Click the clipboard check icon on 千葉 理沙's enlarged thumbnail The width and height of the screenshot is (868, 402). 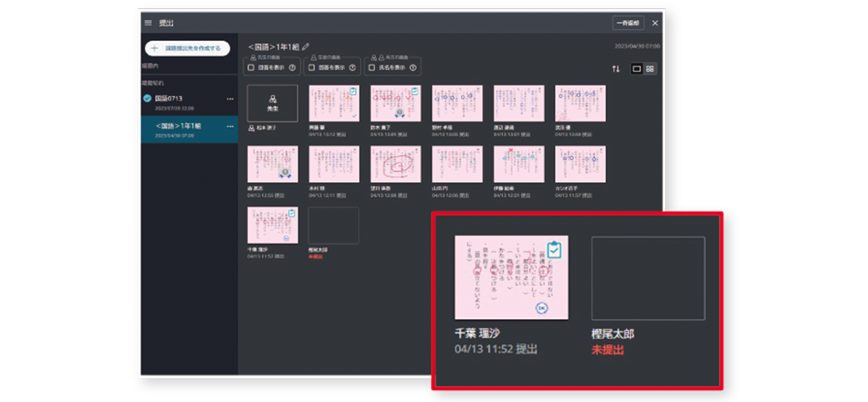click(554, 250)
